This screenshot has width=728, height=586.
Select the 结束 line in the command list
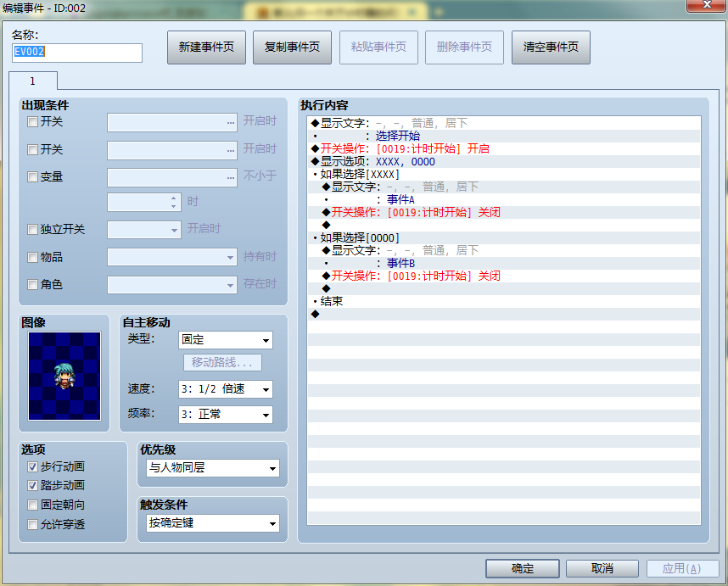(504, 301)
